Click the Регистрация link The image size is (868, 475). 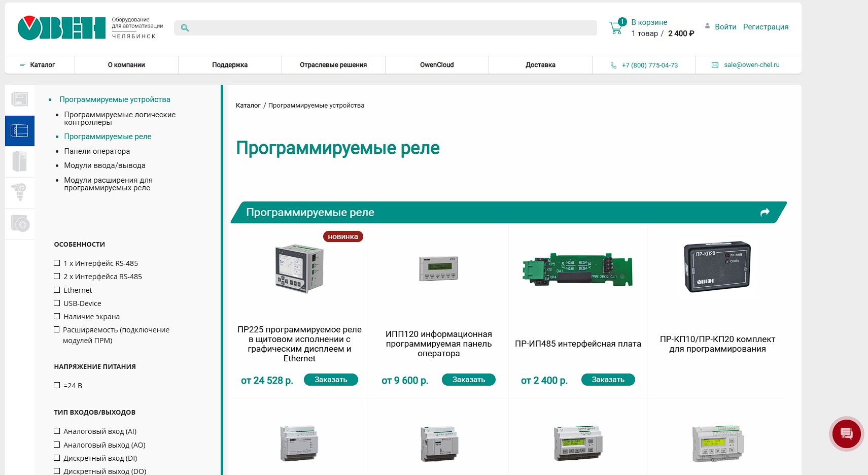(x=766, y=27)
